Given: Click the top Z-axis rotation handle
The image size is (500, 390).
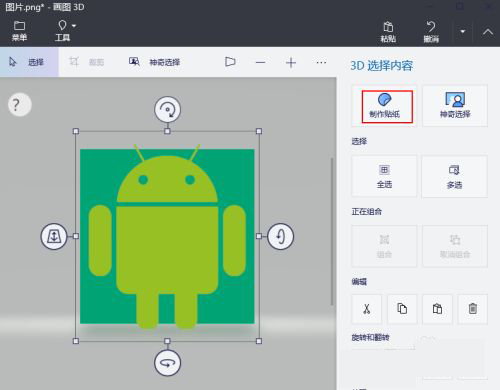Looking at the screenshot, I should point(167,109).
